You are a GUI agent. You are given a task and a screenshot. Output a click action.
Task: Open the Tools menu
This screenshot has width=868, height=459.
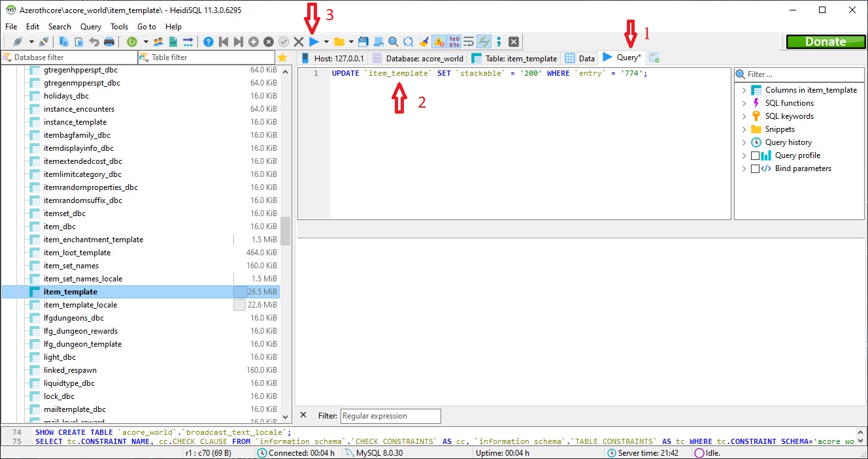point(119,27)
